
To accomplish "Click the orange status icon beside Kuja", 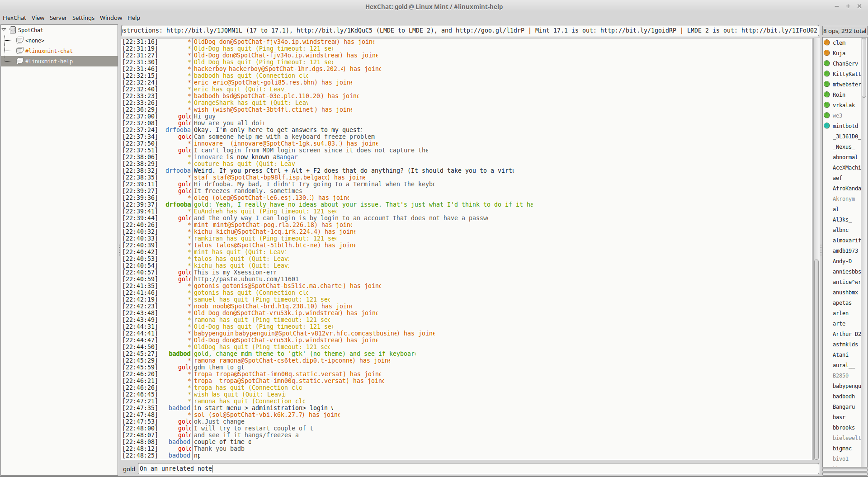I will (x=827, y=53).
